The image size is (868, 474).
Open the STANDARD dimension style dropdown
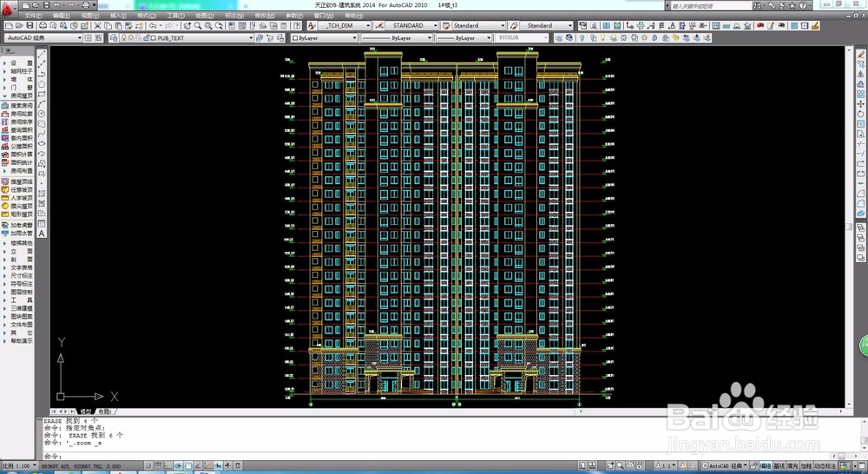click(x=411, y=25)
